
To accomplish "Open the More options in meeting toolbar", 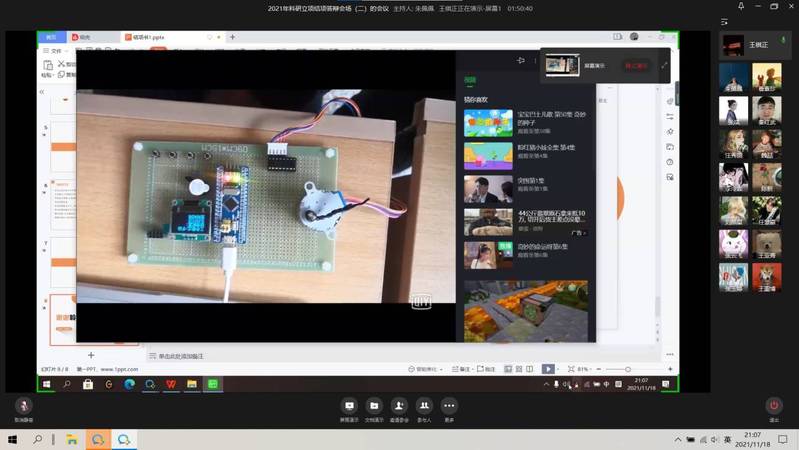I will pyautogui.click(x=449, y=406).
